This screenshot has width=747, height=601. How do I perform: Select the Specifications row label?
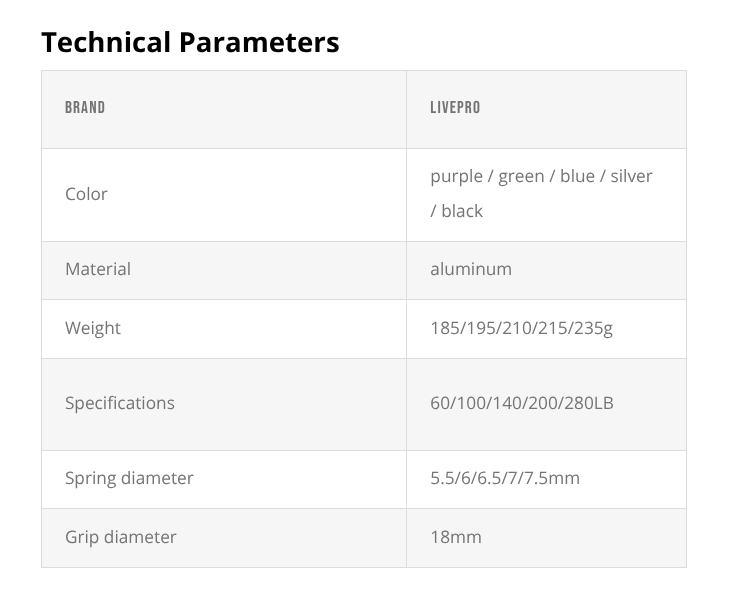(120, 403)
